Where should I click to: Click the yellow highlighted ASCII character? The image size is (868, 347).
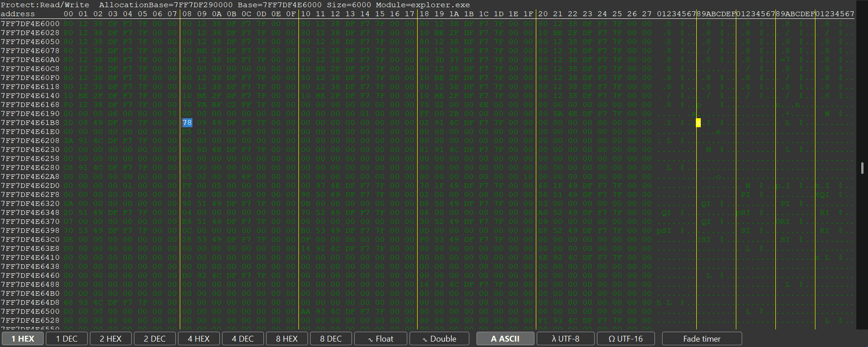point(698,122)
